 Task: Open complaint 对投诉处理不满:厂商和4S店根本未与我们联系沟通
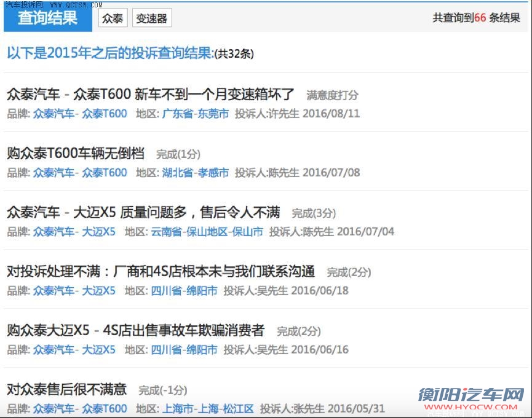161,271
